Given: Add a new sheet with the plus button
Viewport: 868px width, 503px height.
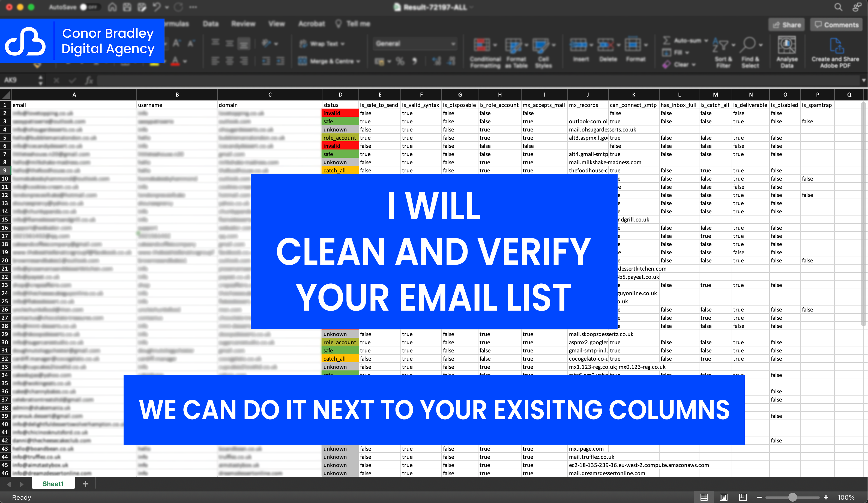Looking at the screenshot, I should click(x=85, y=484).
